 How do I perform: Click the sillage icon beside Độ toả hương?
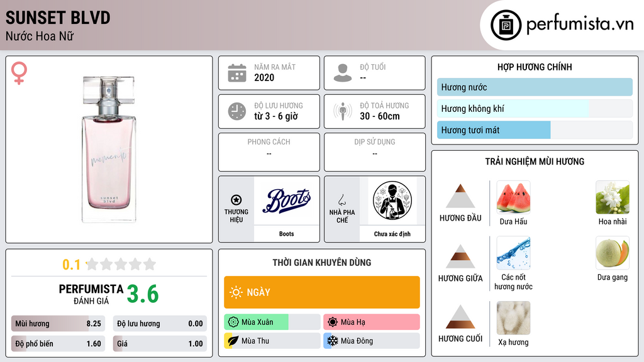pyautogui.click(x=343, y=111)
